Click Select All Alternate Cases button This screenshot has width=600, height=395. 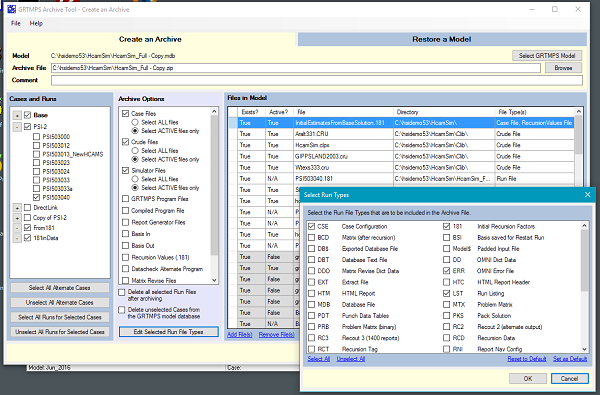pos(60,287)
